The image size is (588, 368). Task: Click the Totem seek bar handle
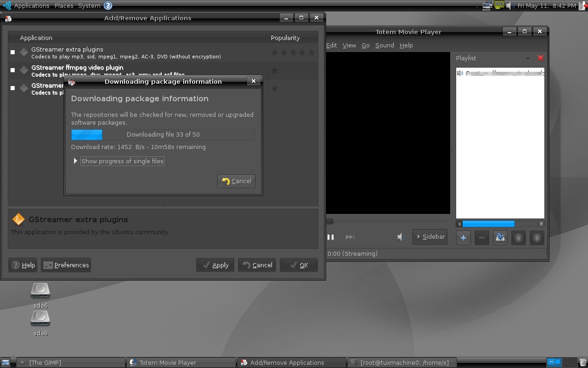pyautogui.click(x=329, y=221)
